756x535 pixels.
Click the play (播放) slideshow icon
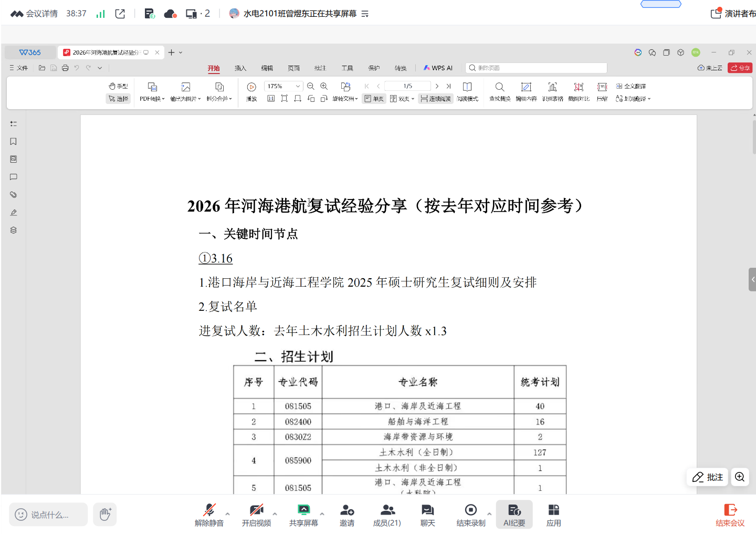[x=251, y=91]
